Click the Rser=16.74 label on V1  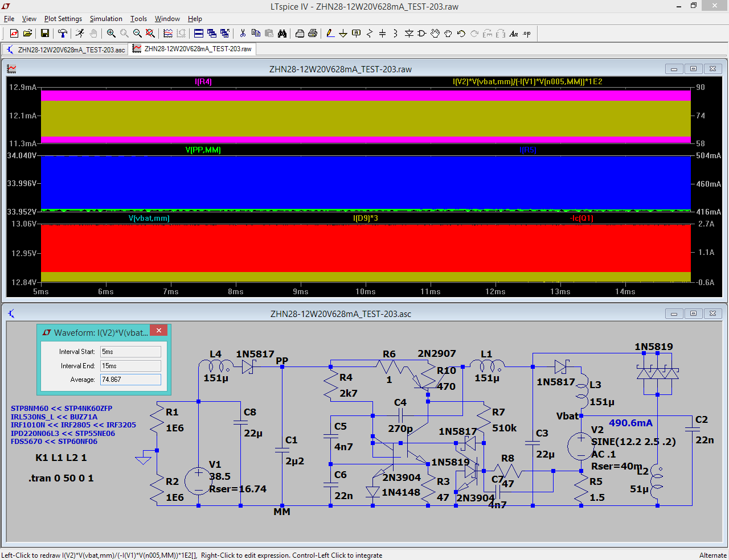[237, 489]
